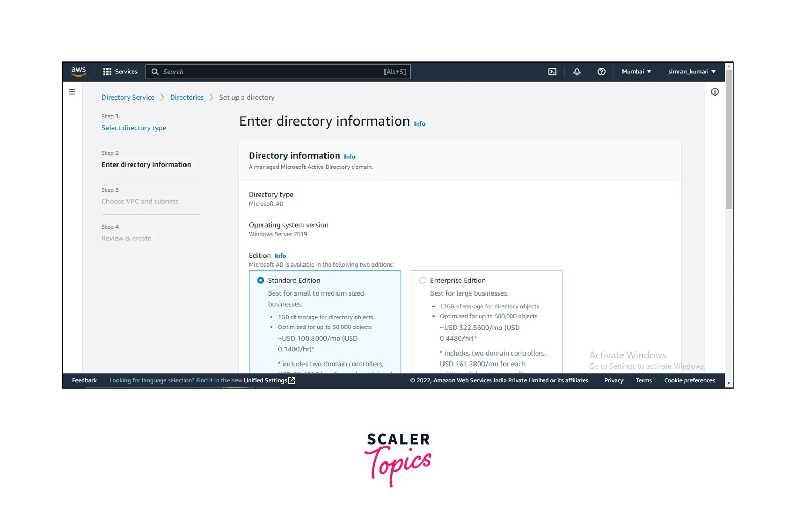Click the AWS logo home icon
Image resolution: width=796 pixels, height=532 pixels.
78,72
